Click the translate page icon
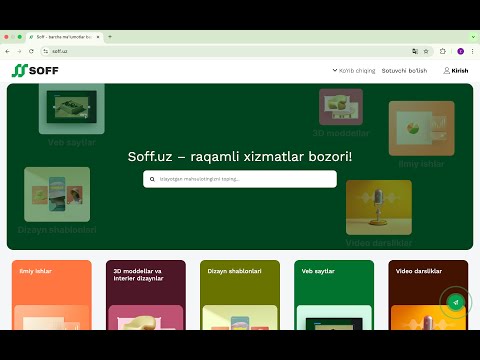 tap(415, 51)
